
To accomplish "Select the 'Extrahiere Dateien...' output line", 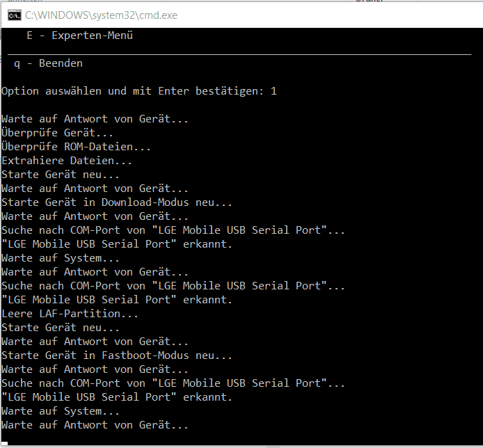I will coord(67,161).
